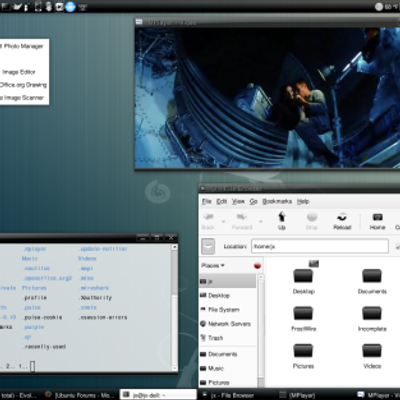Click ".xsession-errors" in the terminal listing
Image resolution: width=400 pixels, height=400 pixels.
[x=103, y=317]
